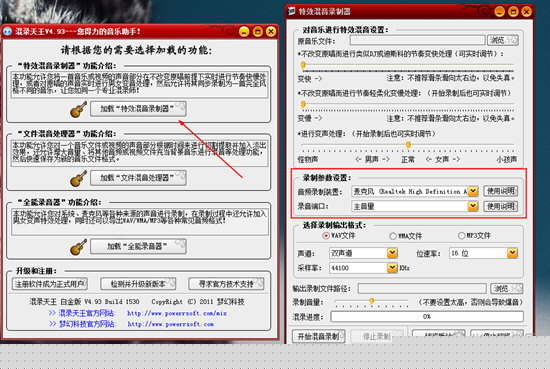
Task: Load the 全能录音器 module
Action: [x=138, y=247]
